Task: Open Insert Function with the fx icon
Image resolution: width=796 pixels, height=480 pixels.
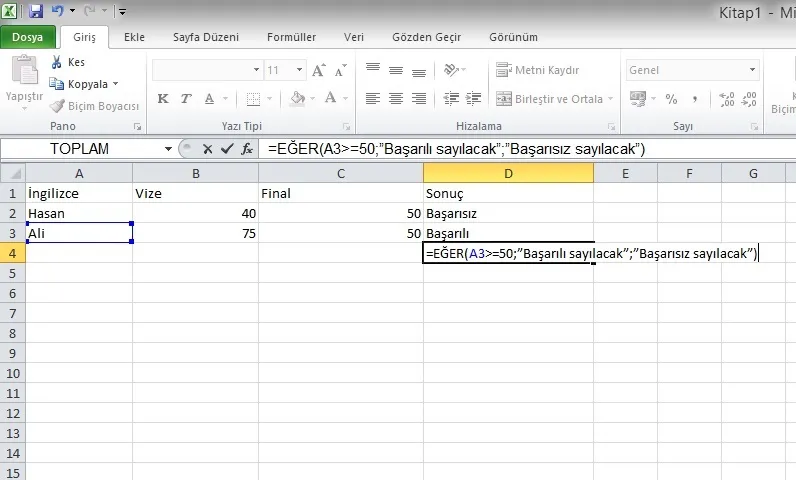Action: [246, 148]
